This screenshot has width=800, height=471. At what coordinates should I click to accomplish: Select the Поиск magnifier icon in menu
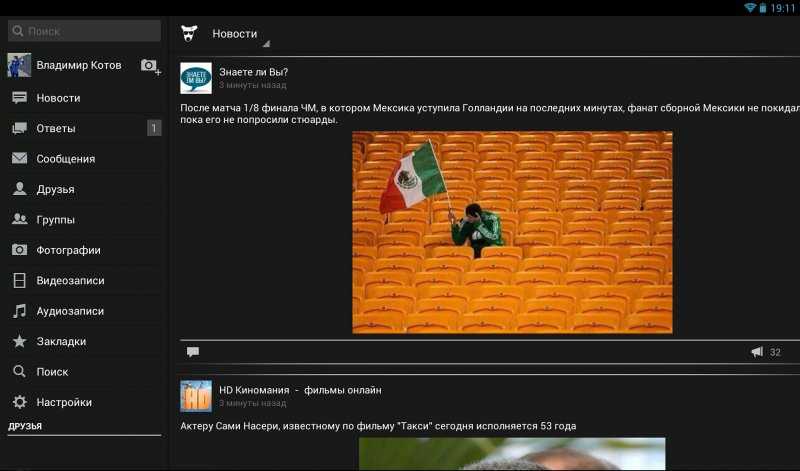tap(19, 371)
